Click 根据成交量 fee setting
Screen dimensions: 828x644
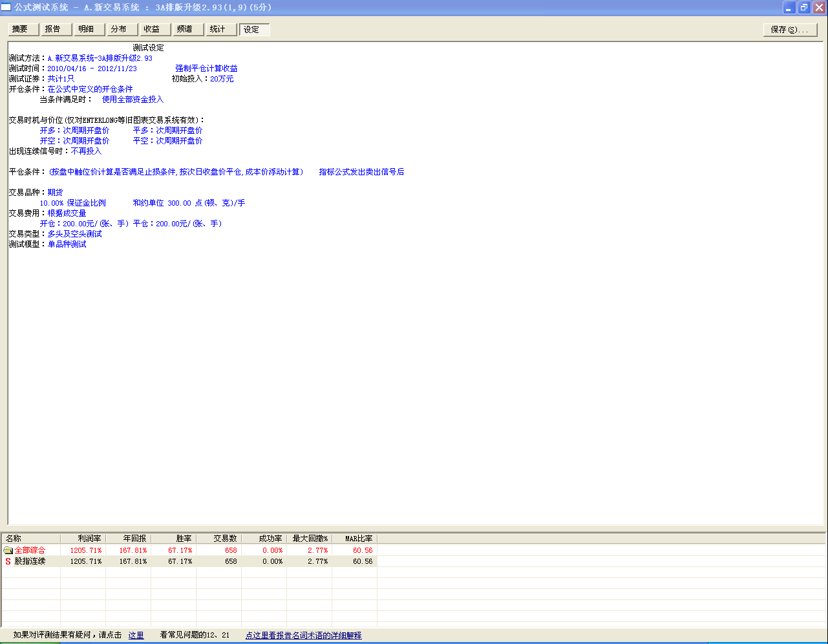(x=67, y=213)
